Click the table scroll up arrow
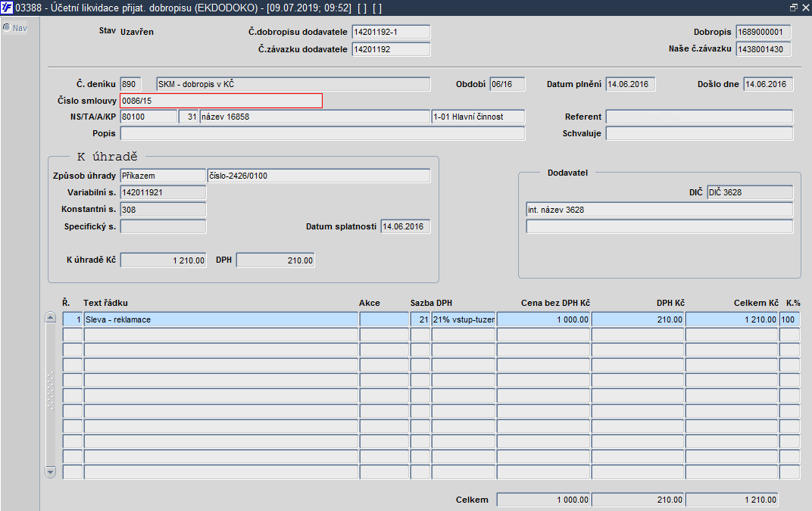 click(x=50, y=317)
